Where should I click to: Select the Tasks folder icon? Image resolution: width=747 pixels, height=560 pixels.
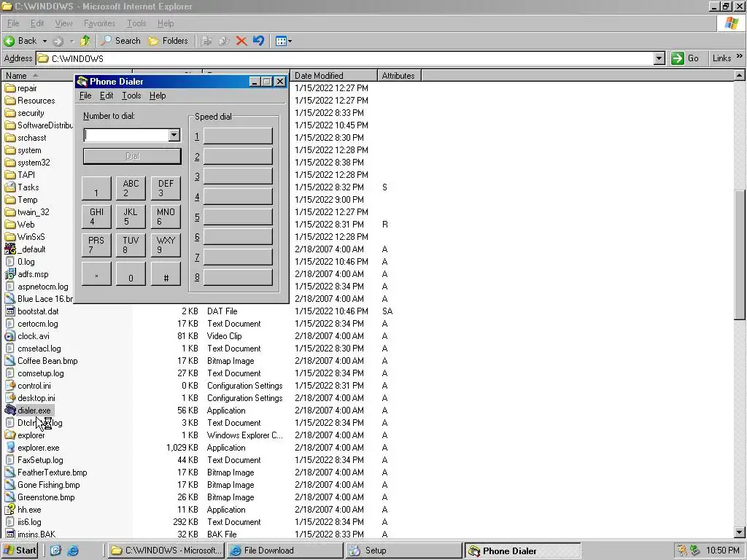click(x=10, y=187)
